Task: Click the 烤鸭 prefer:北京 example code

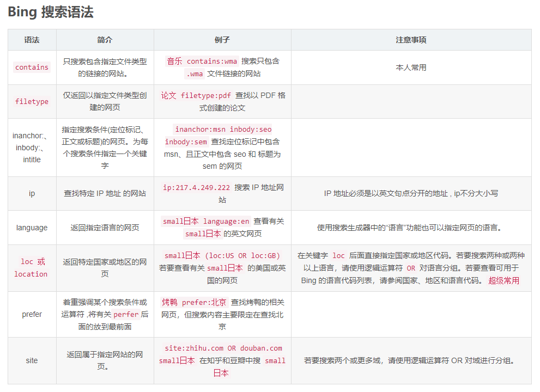Action: tap(194, 302)
